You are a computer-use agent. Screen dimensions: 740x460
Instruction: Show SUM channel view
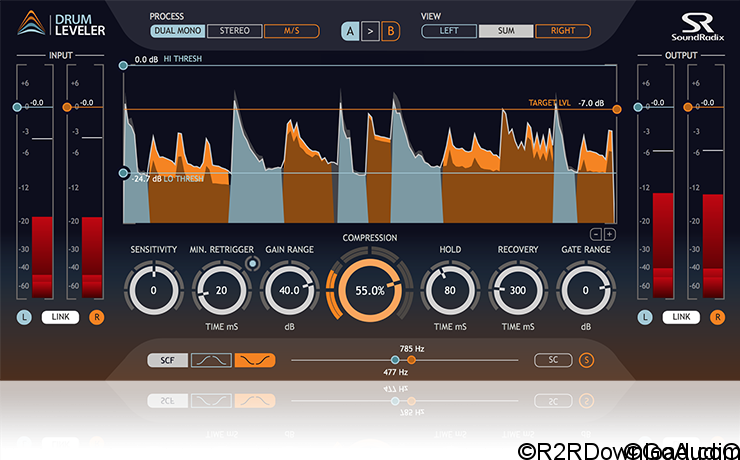[x=506, y=31]
